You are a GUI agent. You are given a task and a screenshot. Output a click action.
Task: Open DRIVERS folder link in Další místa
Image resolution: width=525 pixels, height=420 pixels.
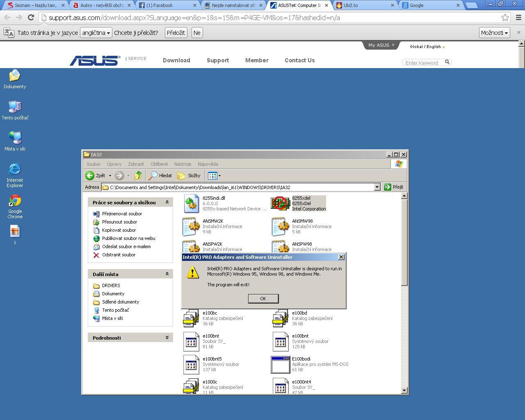coord(111,285)
